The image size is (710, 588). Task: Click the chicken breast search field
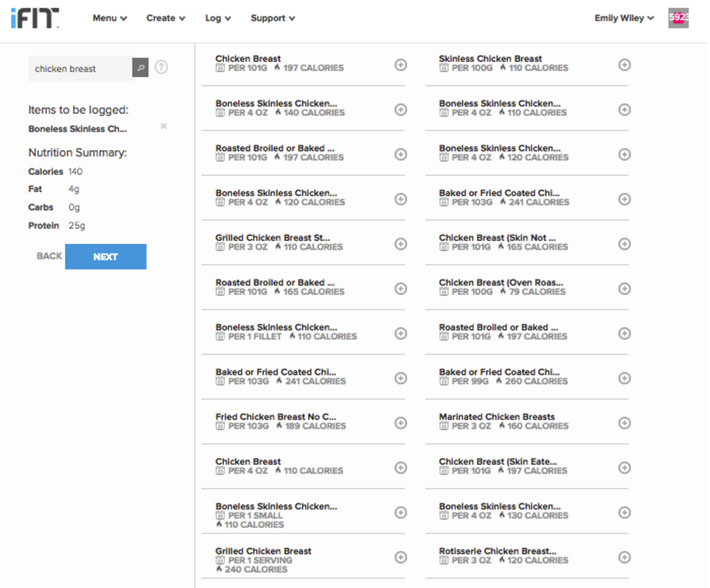(80, 69)
